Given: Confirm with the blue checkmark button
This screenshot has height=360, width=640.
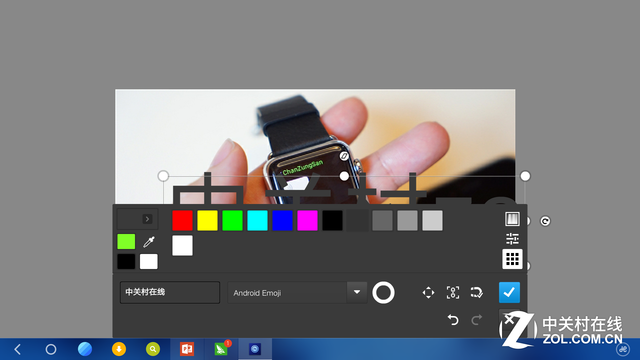Looking at the screenshot, I should (509, 292).
